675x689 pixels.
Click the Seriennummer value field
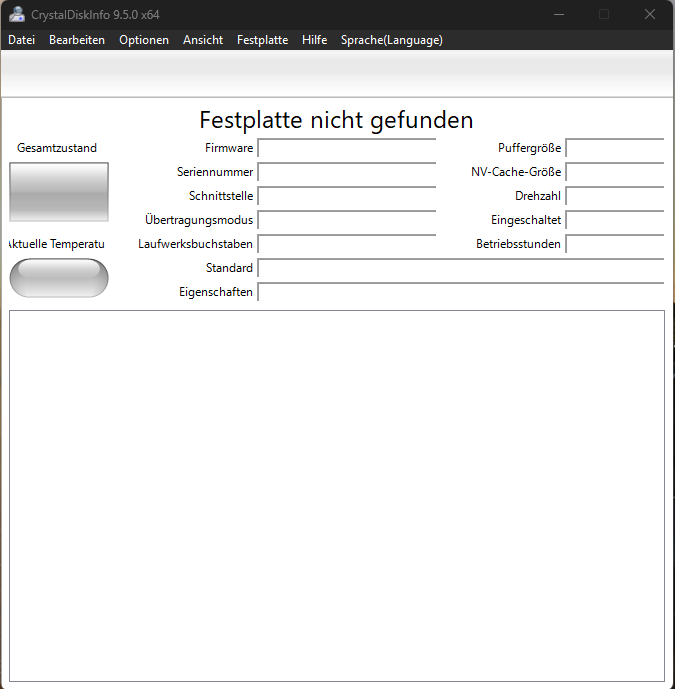[x=347, y=172]
